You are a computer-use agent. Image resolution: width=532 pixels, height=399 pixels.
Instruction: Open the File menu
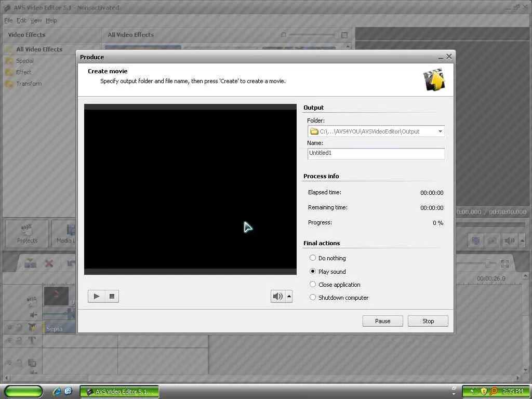click(x=8, y=20)
